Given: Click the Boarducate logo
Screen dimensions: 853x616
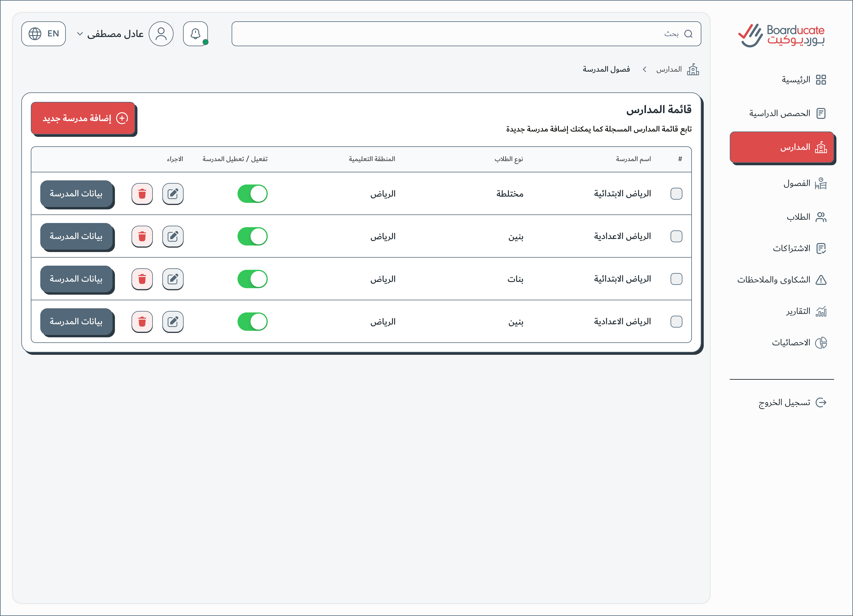Looking at the screenshot, I should [x=781, y=35].
